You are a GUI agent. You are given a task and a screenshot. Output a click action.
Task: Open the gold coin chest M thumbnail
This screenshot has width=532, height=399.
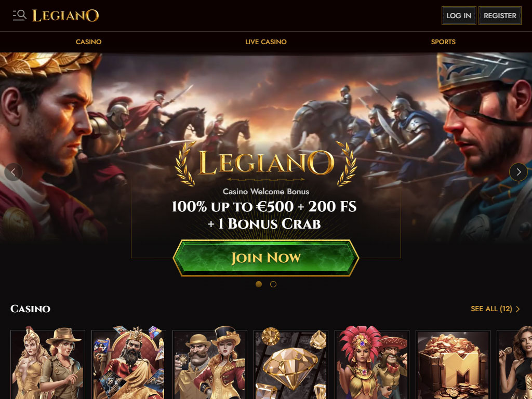453,363
